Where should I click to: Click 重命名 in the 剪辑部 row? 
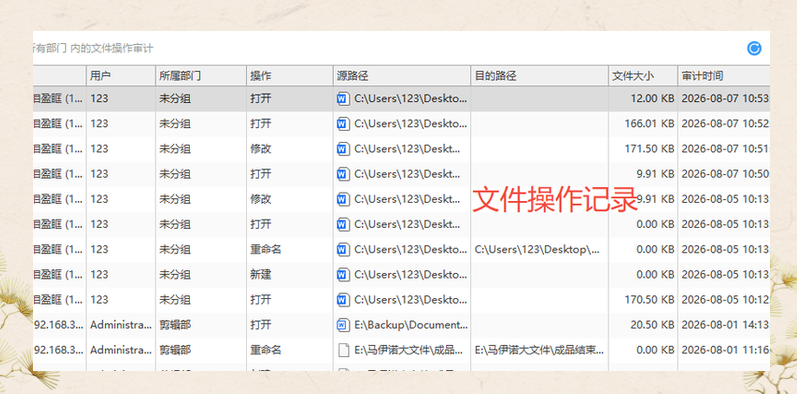(x=266, y=350)
